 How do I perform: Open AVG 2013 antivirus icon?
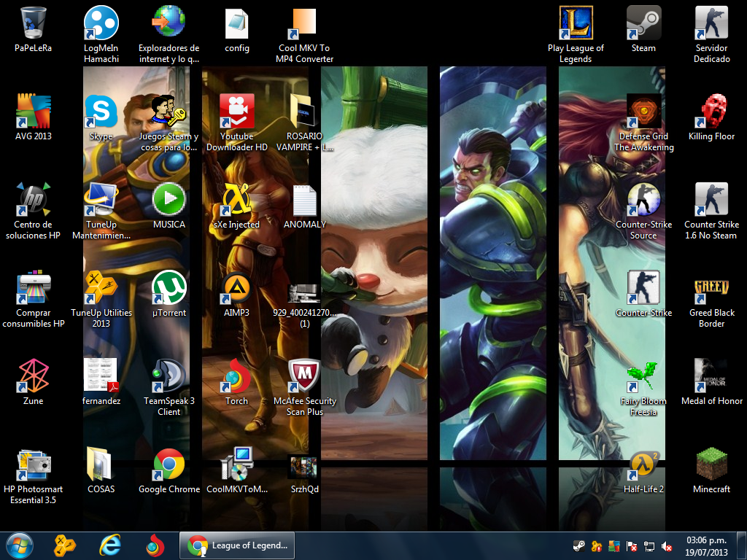(x=33, y=111)
